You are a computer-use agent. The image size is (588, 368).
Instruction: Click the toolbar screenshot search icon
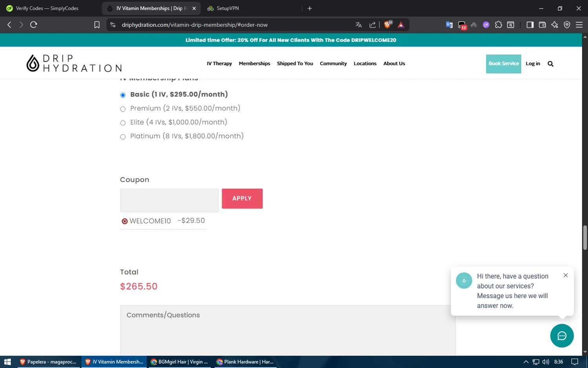tap(510, 25)
